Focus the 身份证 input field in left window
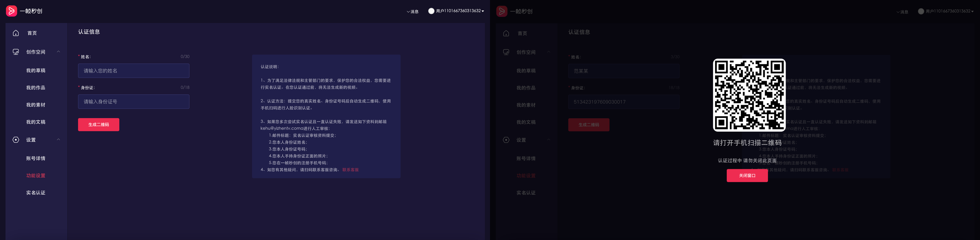Screen dimensions: 980x240 point(134,101)
